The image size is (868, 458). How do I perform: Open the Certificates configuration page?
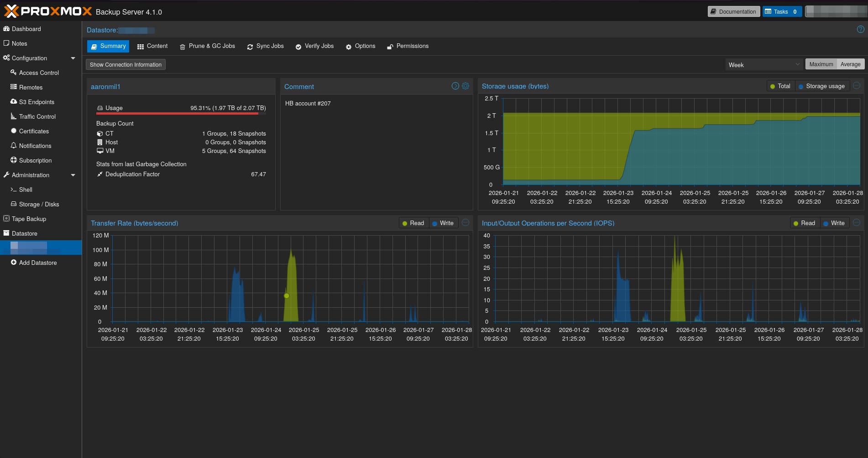(x=34, y=131)
